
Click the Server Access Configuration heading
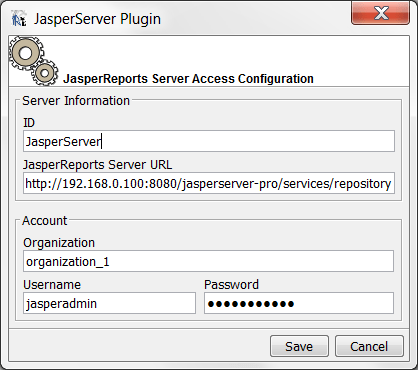(188, 79)
